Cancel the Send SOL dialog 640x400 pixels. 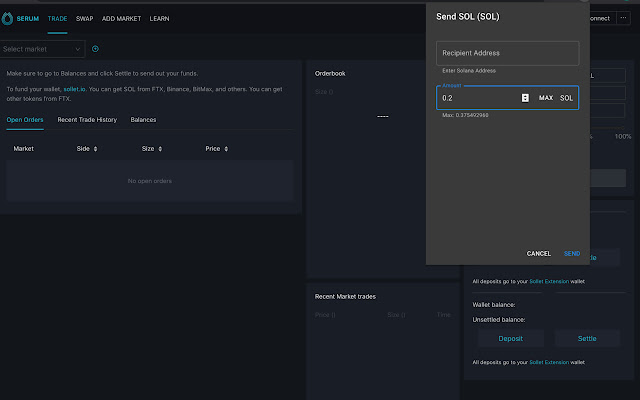538,253
